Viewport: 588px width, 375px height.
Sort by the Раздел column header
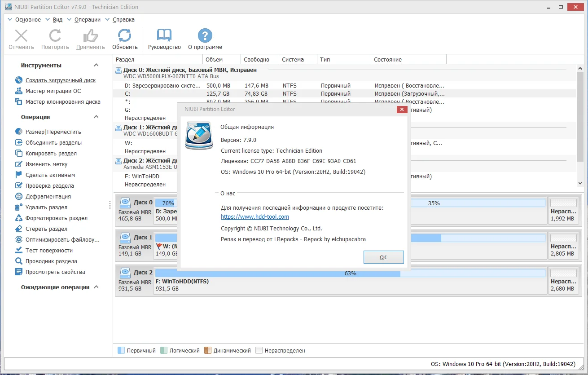tap(158, 60)
